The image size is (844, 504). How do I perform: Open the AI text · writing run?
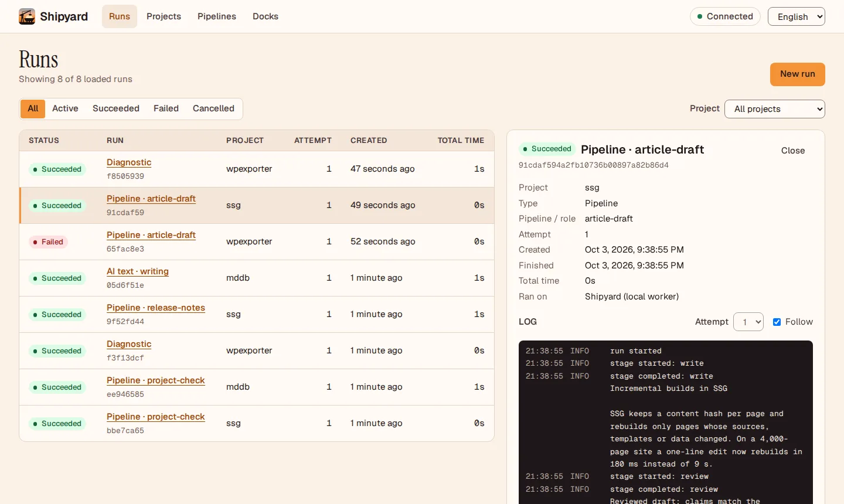click(x=138, y=271)
